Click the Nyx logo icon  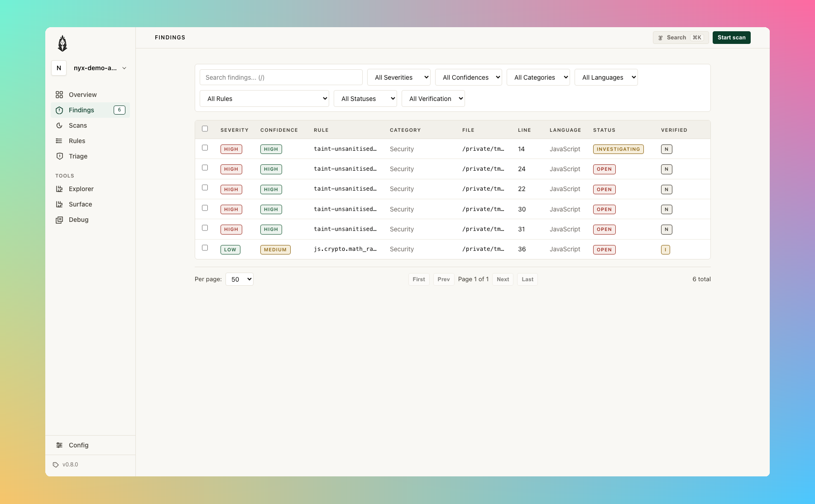[x=62, y=43]
